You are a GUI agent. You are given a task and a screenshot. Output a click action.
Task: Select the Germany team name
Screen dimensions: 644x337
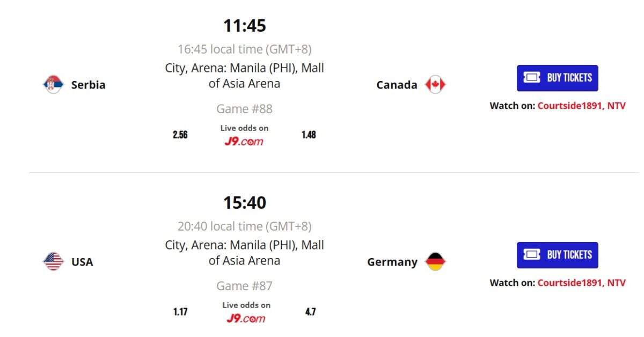pyautogui.click(x=392, y=262)
